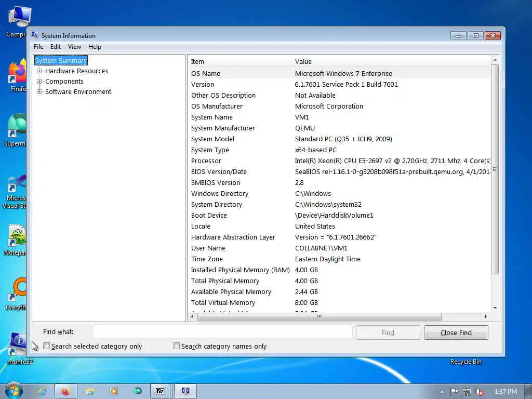Click the value COLLABNET\VM1
532x399 pixels.
point(321,248)
